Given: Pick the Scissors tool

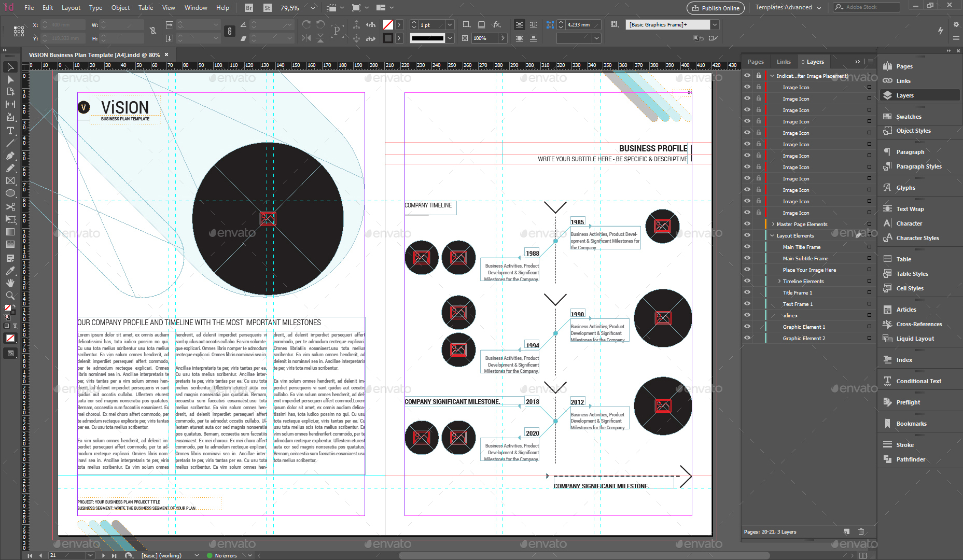Looking at the screenshot, I should (10, 206).
